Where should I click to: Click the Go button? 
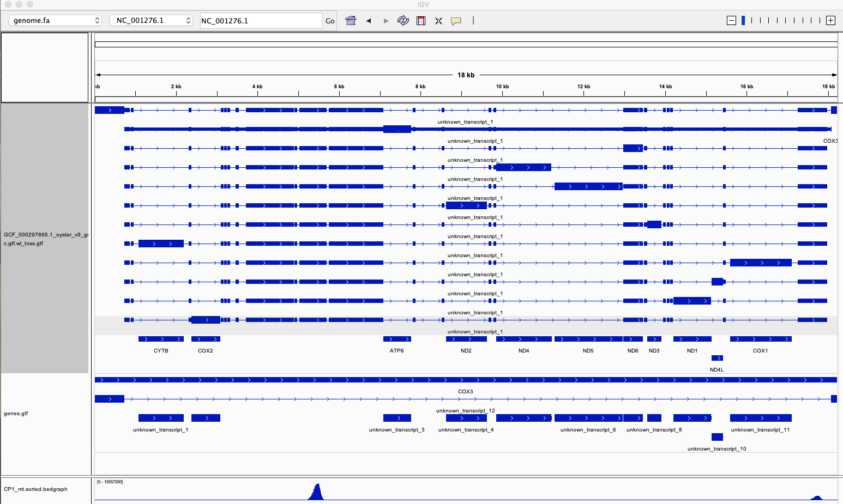329,20
